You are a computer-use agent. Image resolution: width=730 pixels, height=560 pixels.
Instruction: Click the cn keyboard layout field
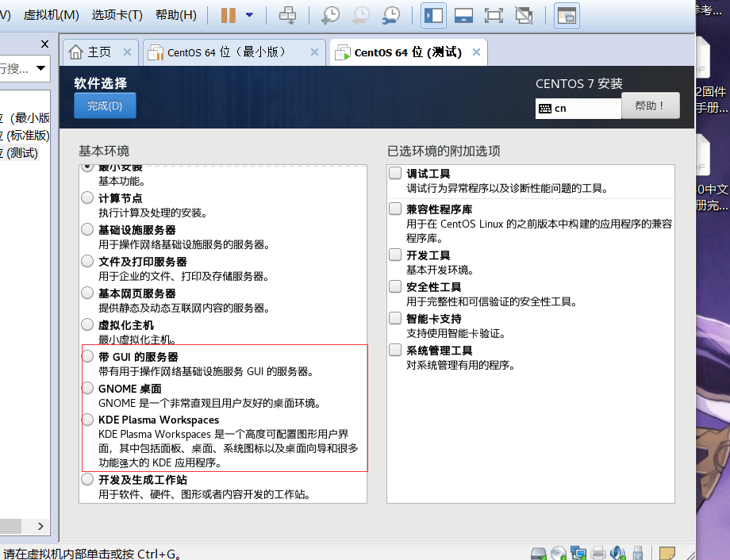tap(578, 109)
